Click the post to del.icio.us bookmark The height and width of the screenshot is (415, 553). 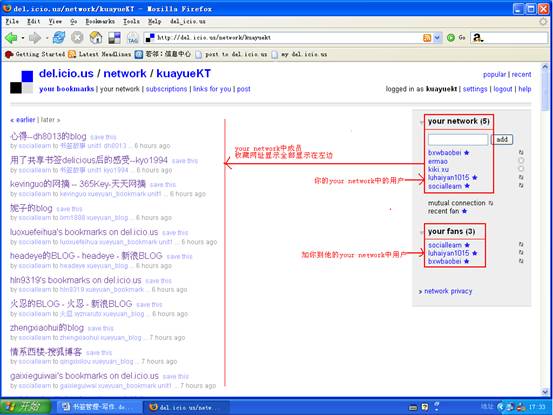point(231,54)
